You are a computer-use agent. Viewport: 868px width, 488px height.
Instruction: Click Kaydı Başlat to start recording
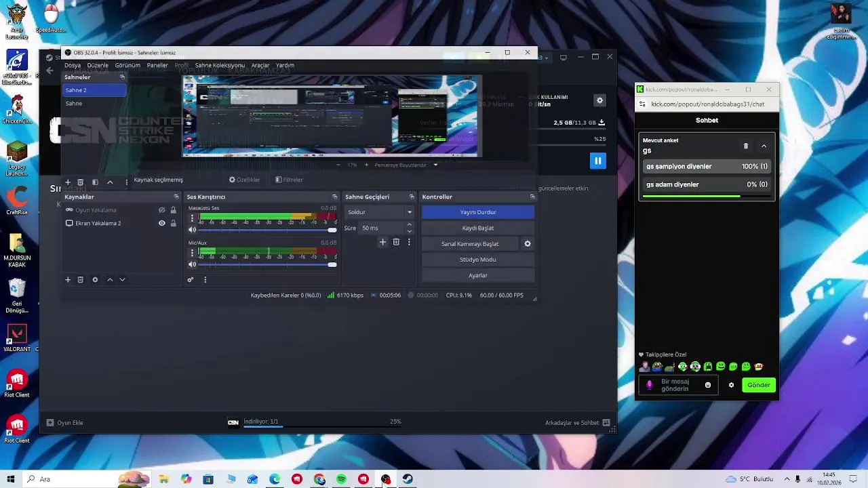(x=478, y=228)
